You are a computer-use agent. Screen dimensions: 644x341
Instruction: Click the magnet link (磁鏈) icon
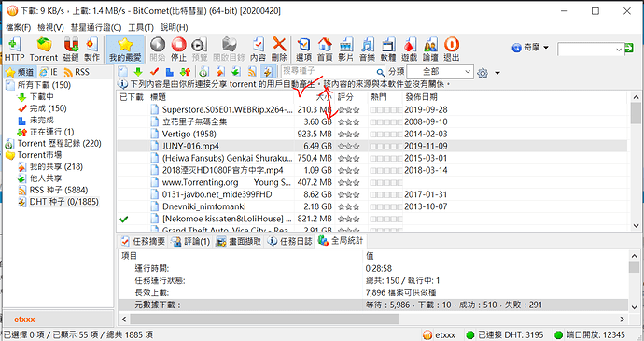71,49
